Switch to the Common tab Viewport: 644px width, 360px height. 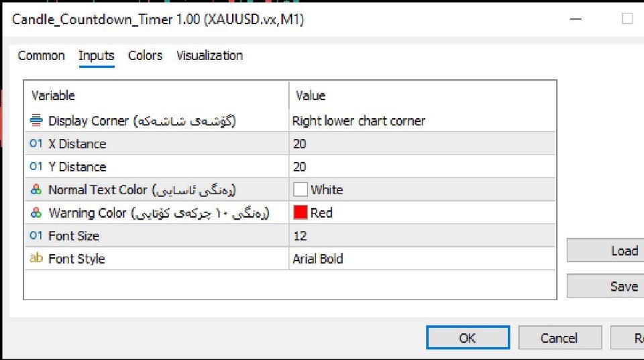coord(41,56)
